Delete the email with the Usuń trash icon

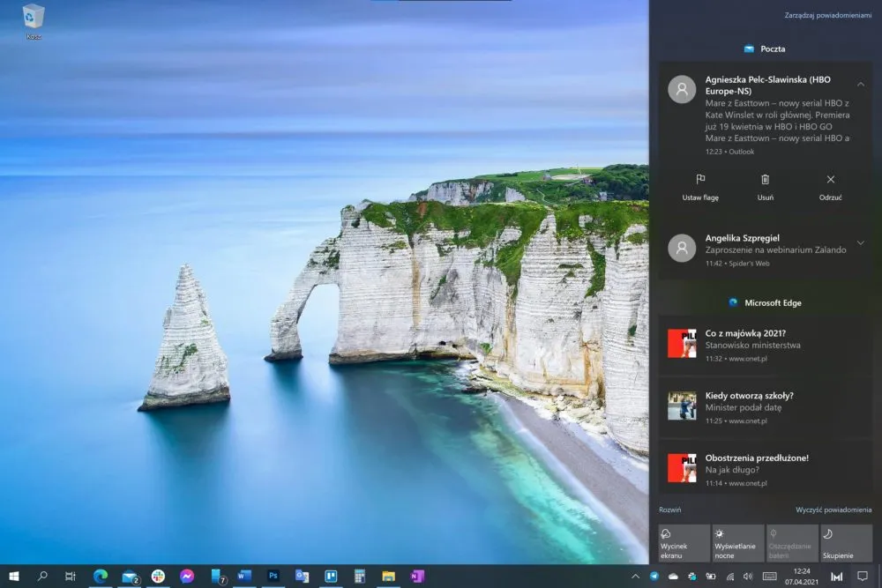click(x=765, y=179)
